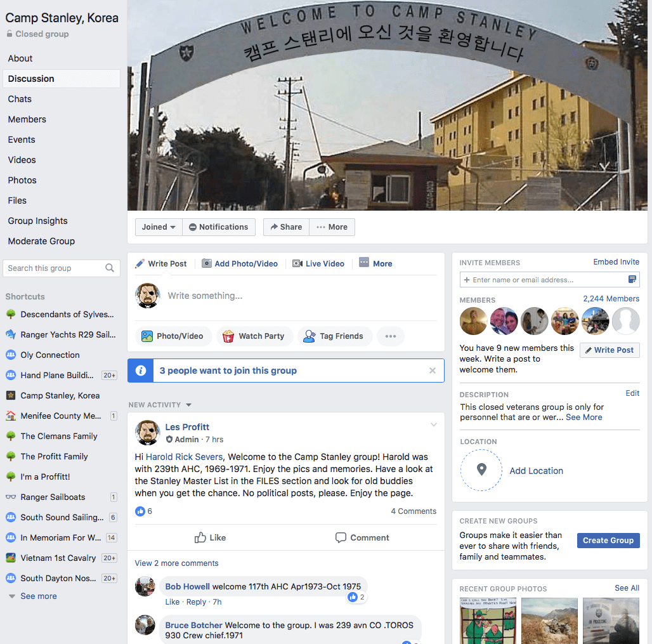Screen dimensions: 652x644
Task: Click the search magnifier icon in group search
Action: 109,268
